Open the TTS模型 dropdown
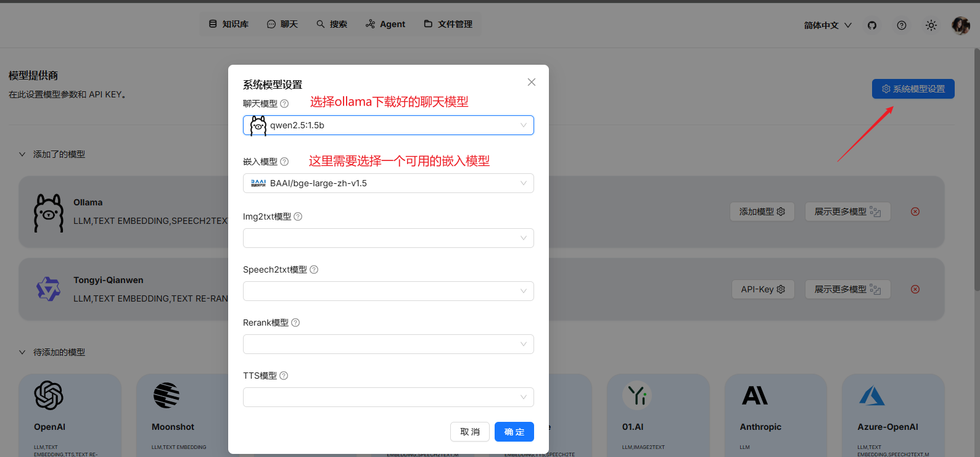 click(389, 397)
